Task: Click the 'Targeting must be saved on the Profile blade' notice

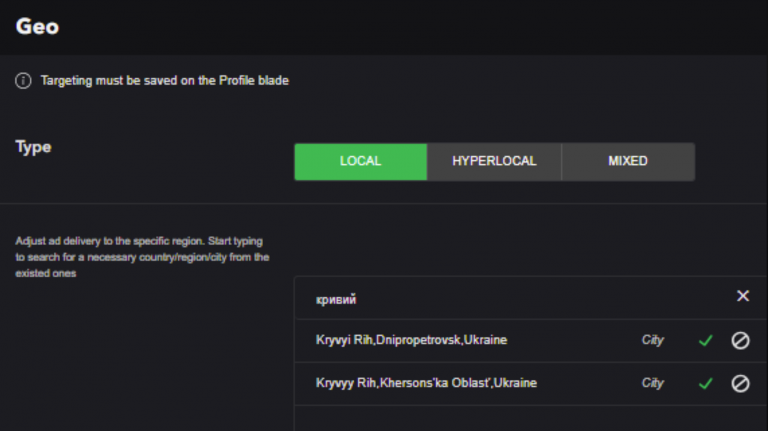Action: pos(165,80)
